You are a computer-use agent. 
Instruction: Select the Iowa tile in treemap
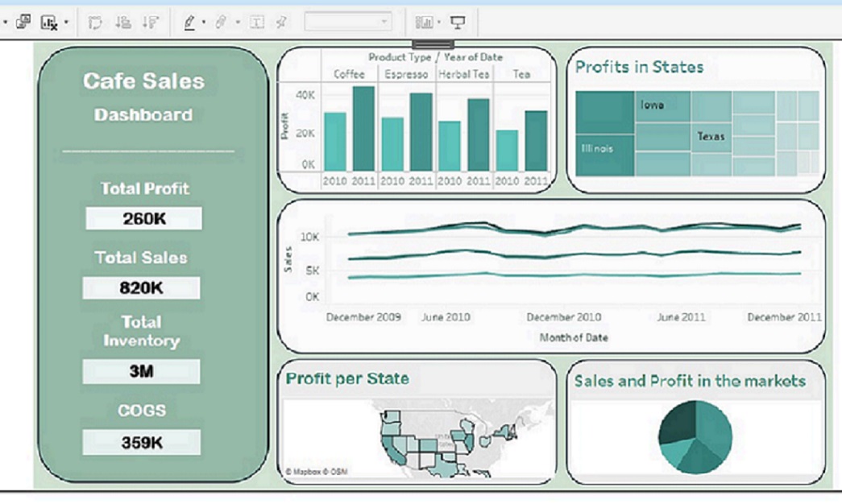click(x=662, y=106)
